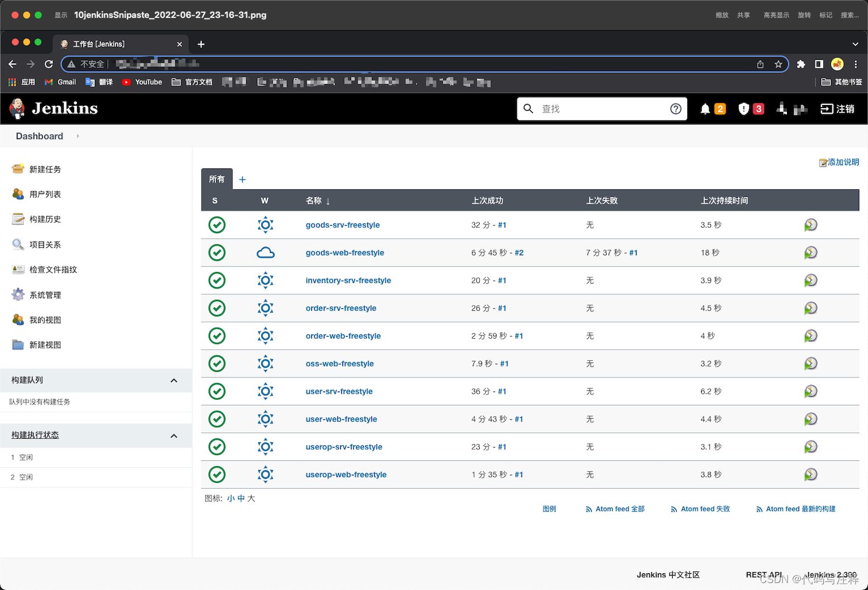This screenshot has width=868, height=590.
Task: Open Atom feed 最新的构建 link
Action: pyautogui.click(x=796, y=509)
